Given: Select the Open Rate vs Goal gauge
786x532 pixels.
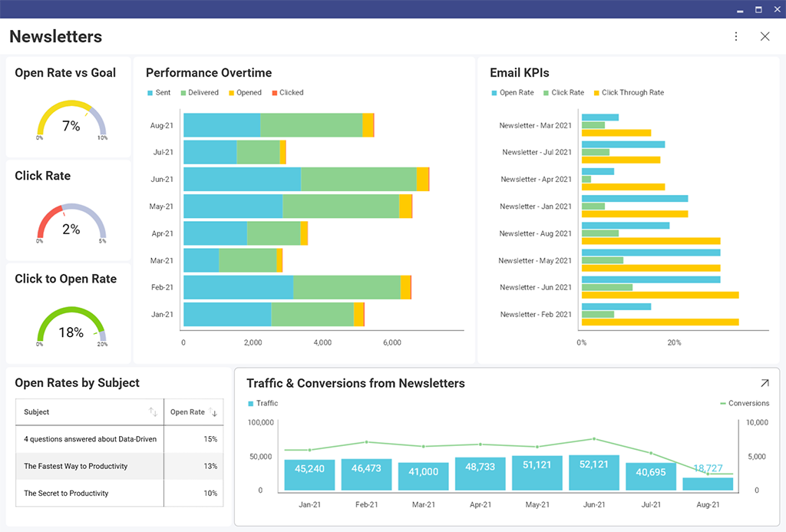Looking at the screenshot, I should (71, 121).
